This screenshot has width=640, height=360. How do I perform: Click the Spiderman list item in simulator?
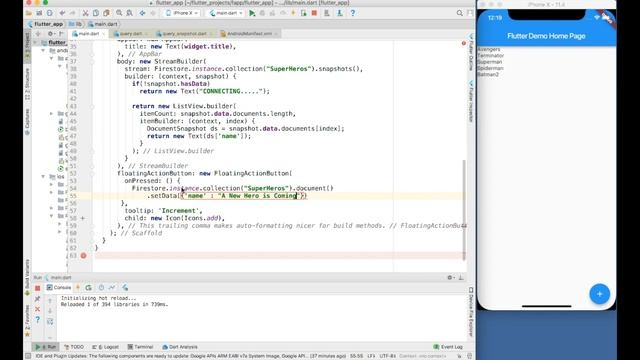pos(491,68)
